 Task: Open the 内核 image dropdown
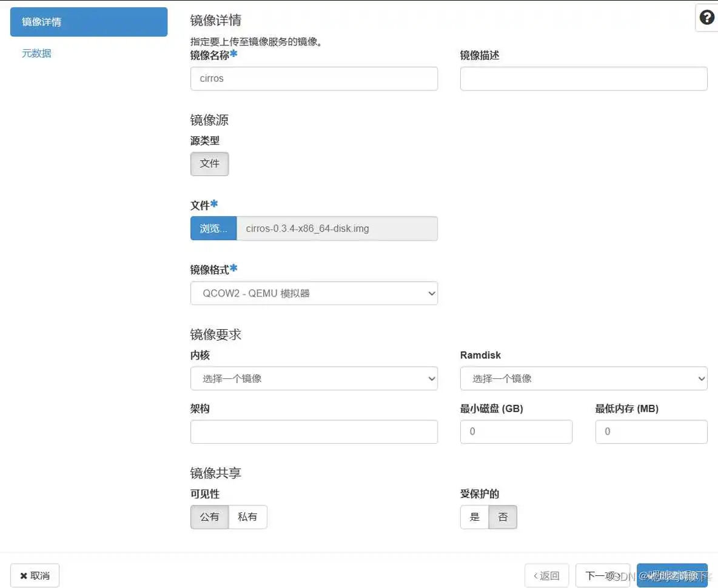(314, 378)
